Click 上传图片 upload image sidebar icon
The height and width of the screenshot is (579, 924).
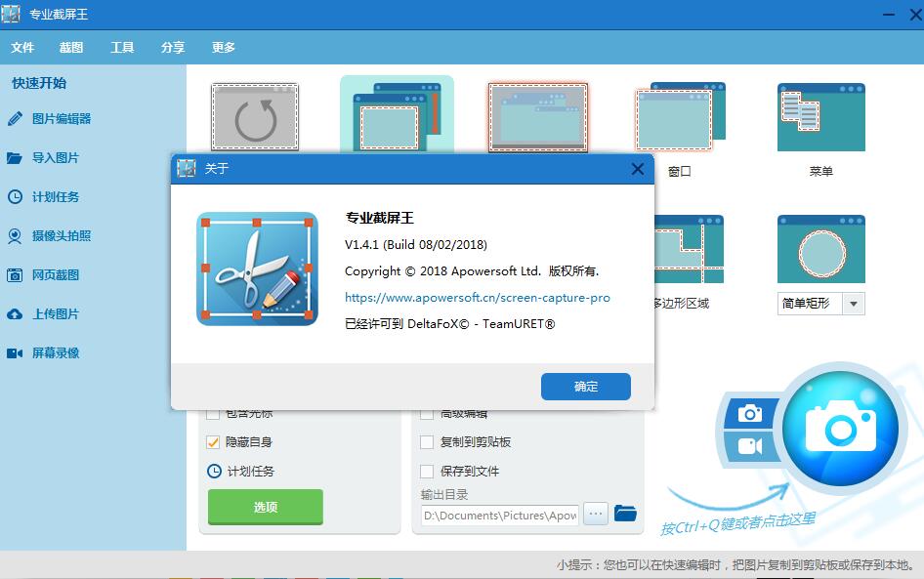54,313
